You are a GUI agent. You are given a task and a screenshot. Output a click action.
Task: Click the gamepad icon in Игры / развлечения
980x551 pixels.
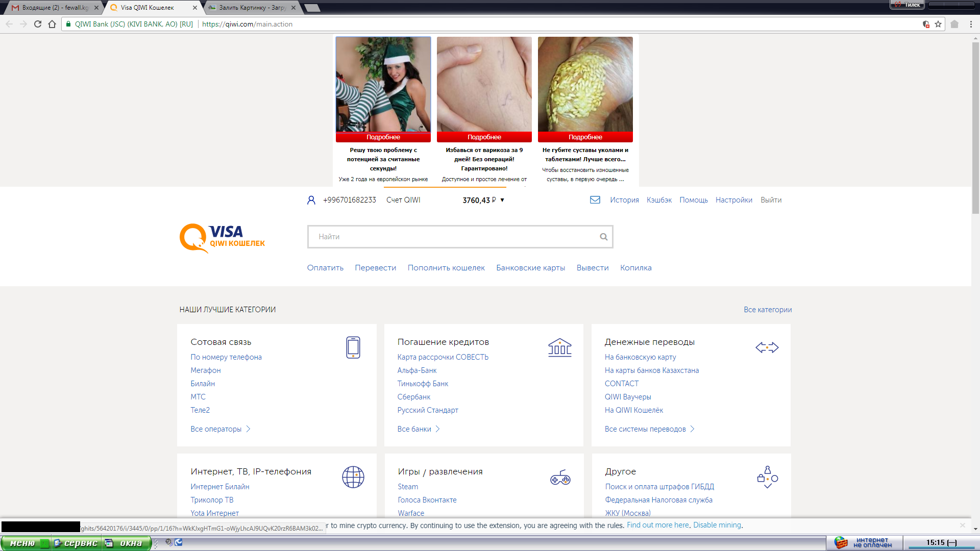560,478
